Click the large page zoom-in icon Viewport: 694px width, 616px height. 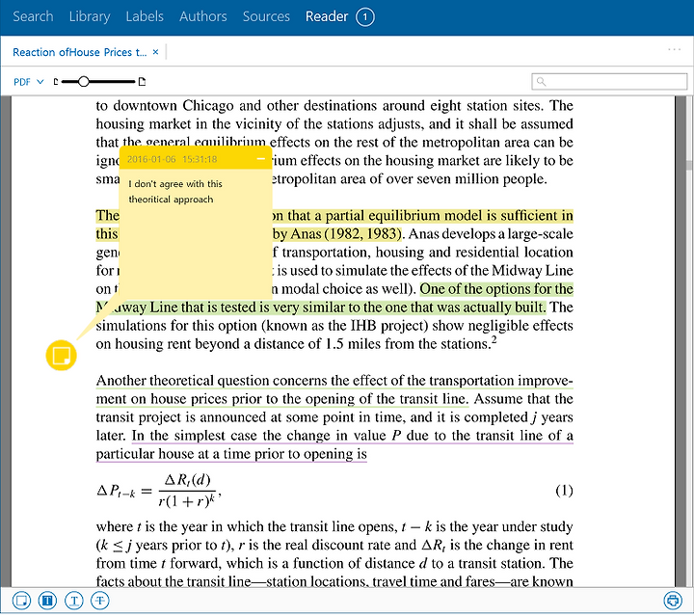pos(142,81)
